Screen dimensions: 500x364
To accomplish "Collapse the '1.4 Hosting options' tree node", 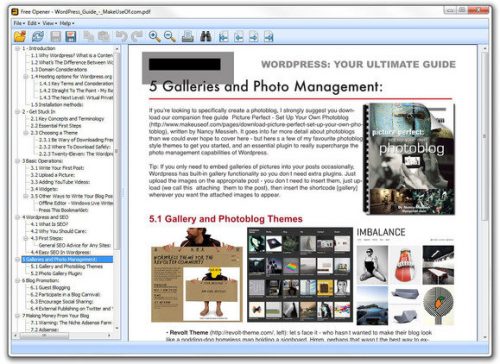I will click(x=26, y=77).
